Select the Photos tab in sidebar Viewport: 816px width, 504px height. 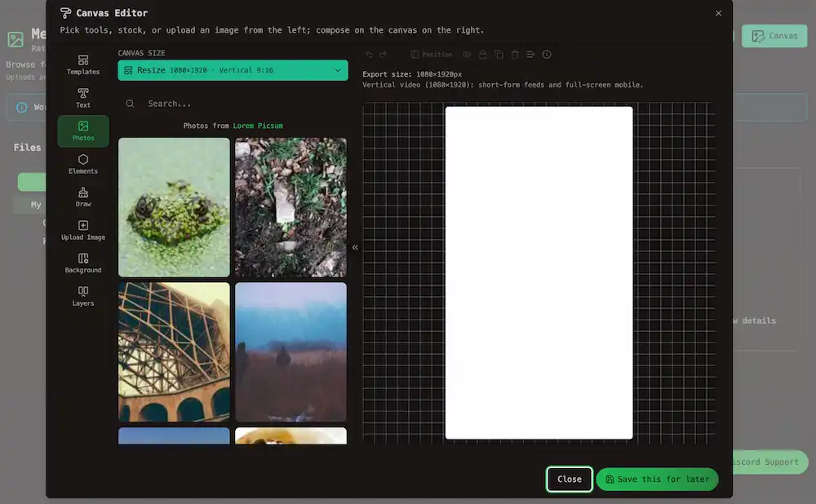click(x=82, y=131)
